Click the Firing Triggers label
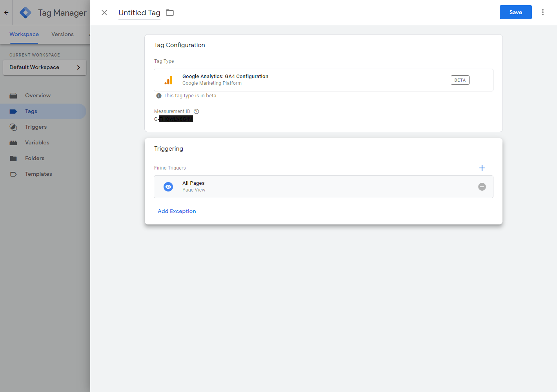Viewport: 557px width, 392px height. [x=170, y=168]
